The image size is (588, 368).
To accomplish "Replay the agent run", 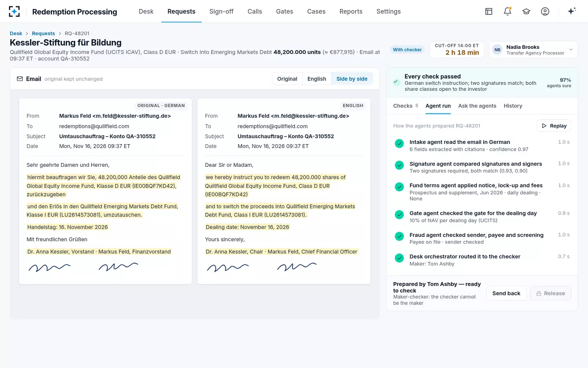I will tap(554, 126).
